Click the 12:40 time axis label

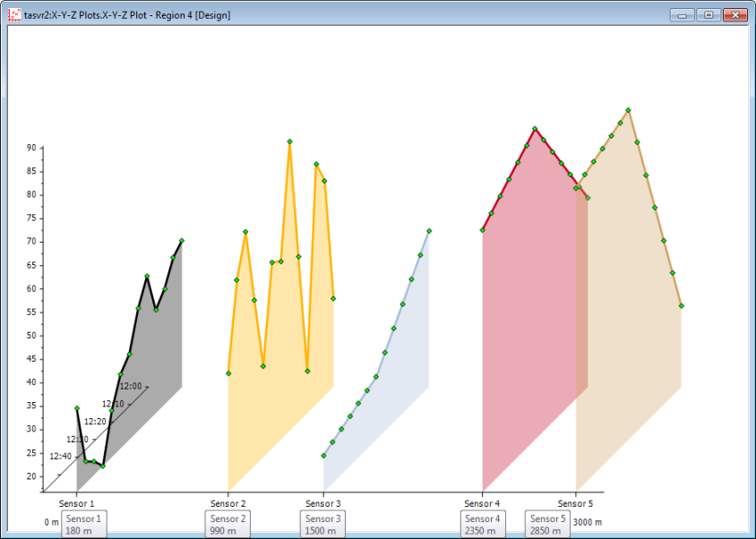click(60, 457)
